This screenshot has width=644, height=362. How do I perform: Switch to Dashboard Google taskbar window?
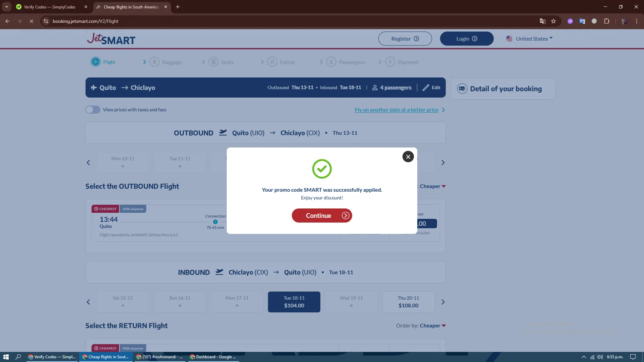(213, 357)
